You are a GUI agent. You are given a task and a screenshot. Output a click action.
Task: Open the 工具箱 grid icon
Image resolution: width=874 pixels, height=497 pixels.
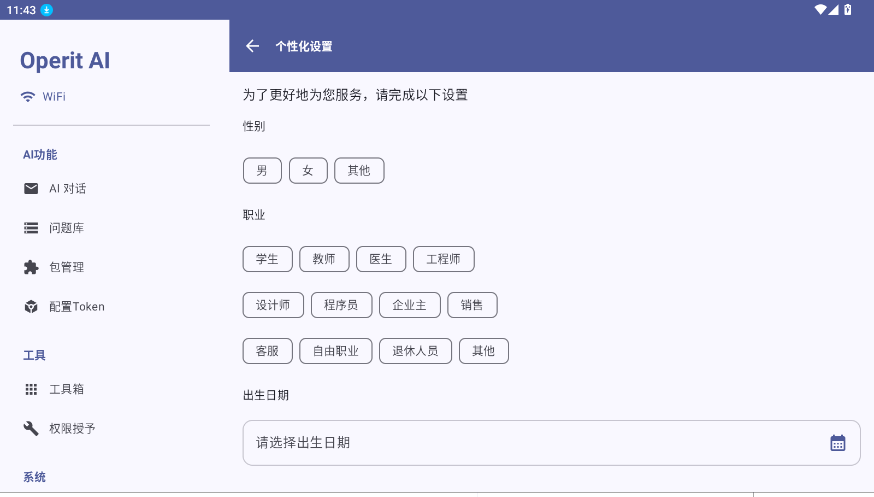pos(31,389)
